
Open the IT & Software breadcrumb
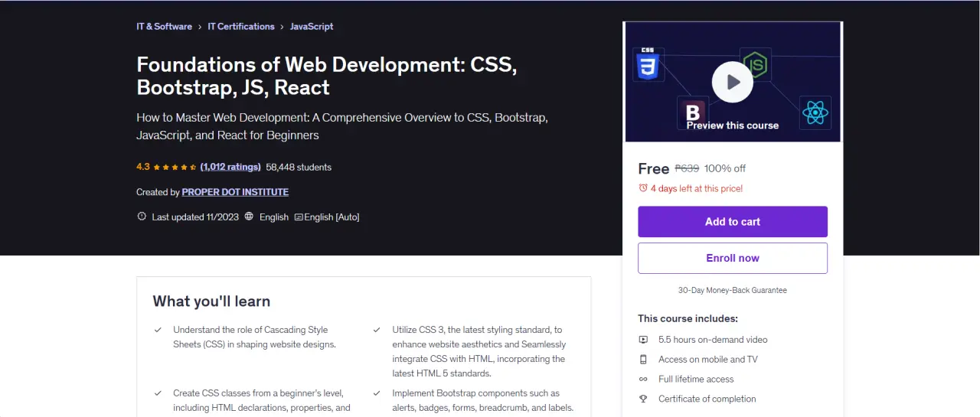coord(164,26)
